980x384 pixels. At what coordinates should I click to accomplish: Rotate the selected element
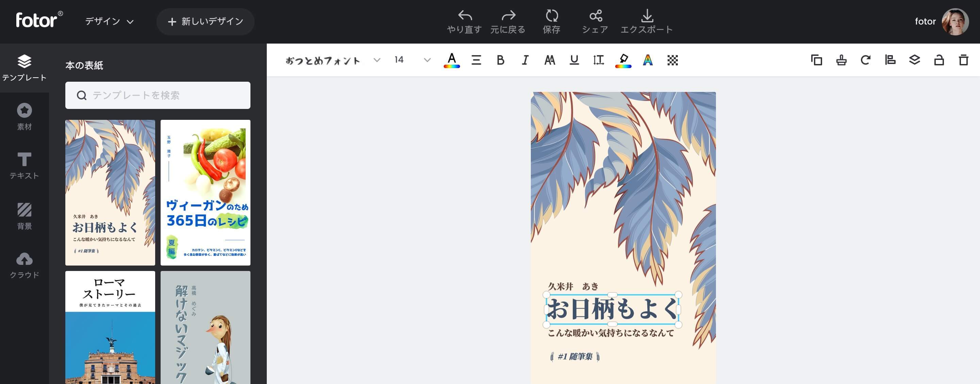pyautogui.click(x=866, y=60)
